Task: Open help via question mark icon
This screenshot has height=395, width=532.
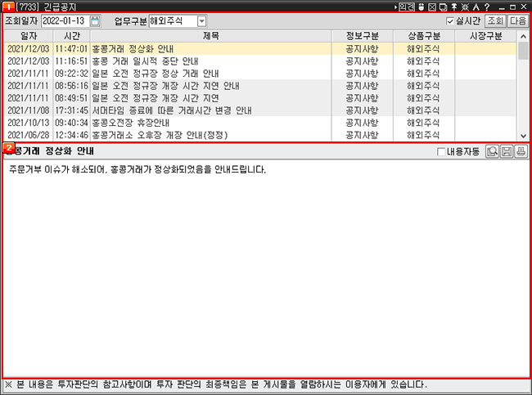Action: point(485,7)
